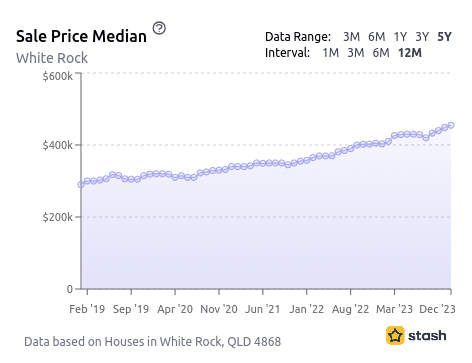Click the $600k axis label
Image resolution: width=472 pixels, height=363 pixels.
coord(57,76)
